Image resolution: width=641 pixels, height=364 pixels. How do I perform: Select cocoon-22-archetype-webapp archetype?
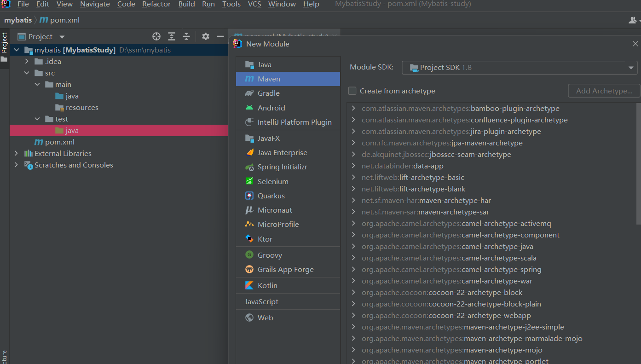pos(446,316)
